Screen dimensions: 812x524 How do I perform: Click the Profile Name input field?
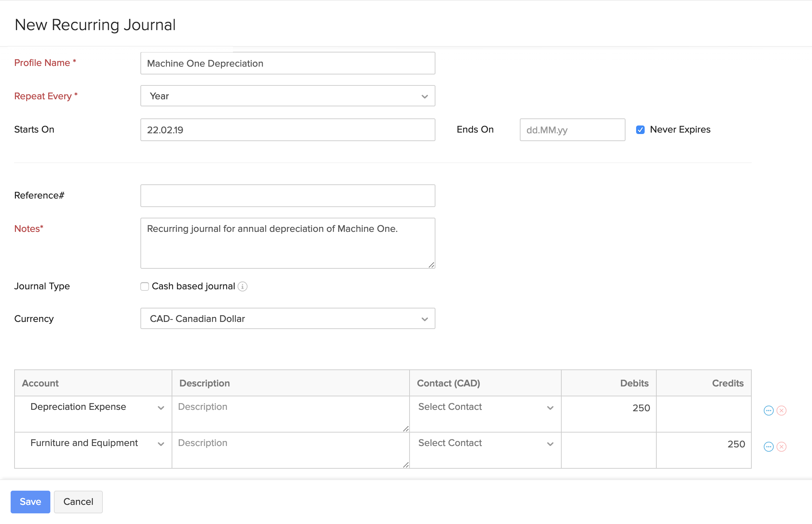click(288, 63)
